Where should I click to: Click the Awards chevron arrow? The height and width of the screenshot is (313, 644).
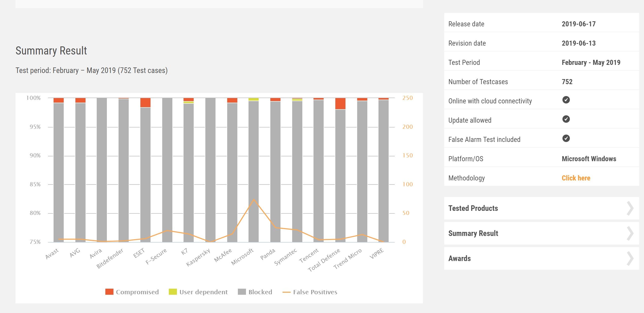point(630,259)
